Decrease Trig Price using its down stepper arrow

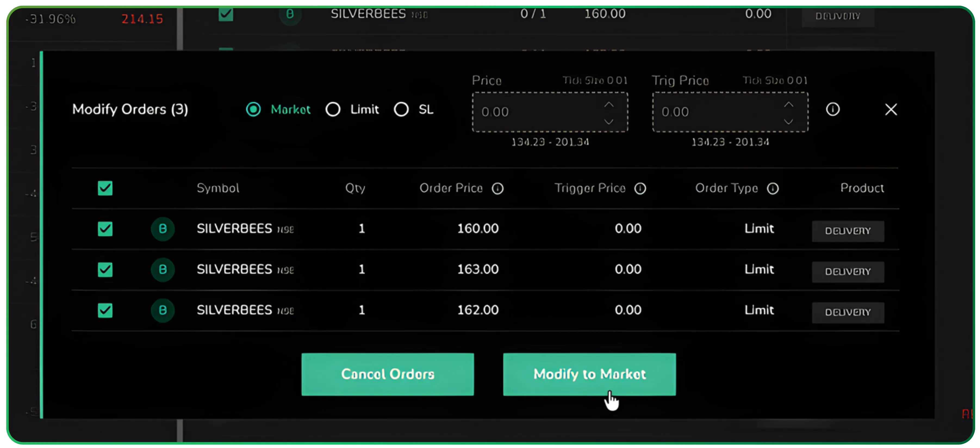(789, 122)
